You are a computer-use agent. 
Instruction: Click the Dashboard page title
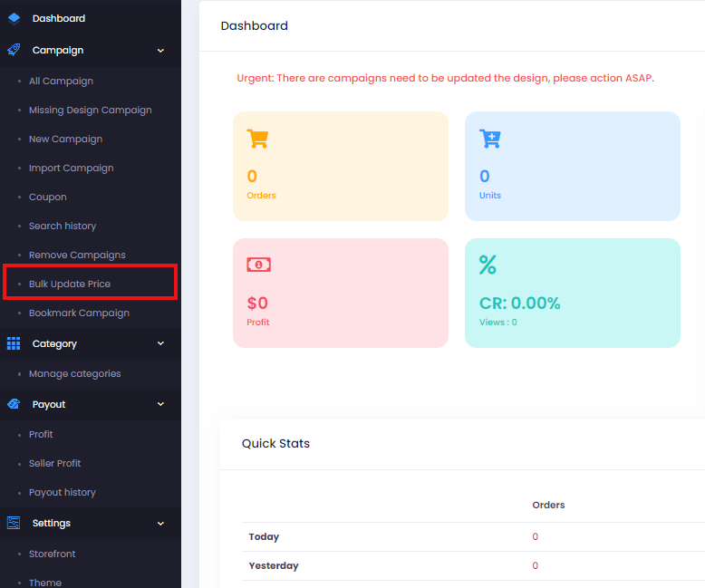coord(255,26)
